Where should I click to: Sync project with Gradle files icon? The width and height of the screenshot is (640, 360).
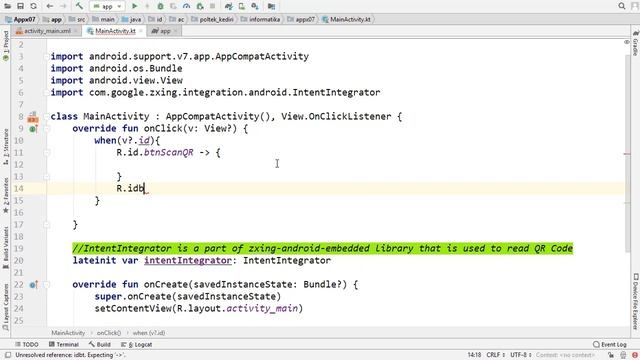pos(229,6)
